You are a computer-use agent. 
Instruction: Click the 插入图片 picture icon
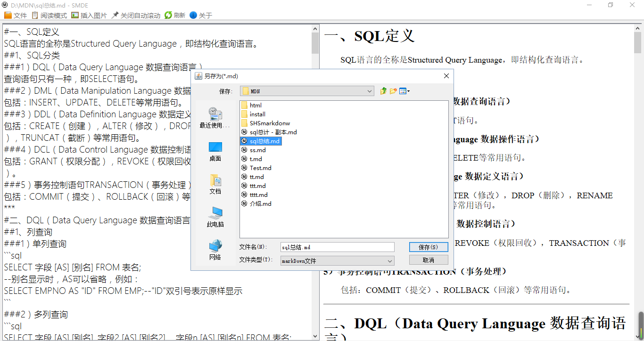[x=75, y=15]
